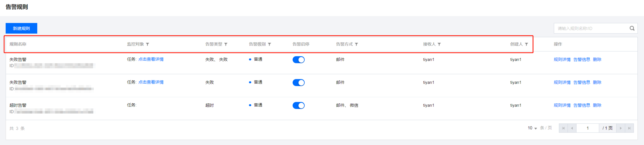Click the 新建规则 button
Viewport: 644px width, 145px height.
(x=21, y=28)
